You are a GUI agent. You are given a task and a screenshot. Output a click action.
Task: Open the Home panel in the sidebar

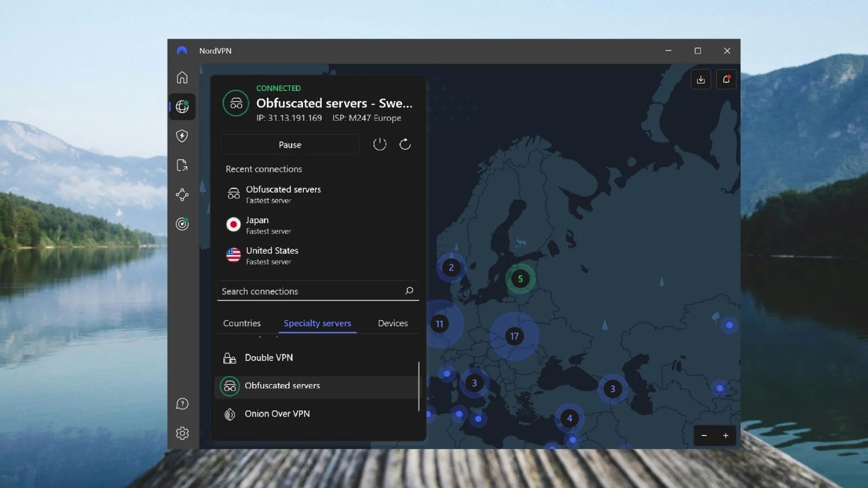[x=182, y=78]
